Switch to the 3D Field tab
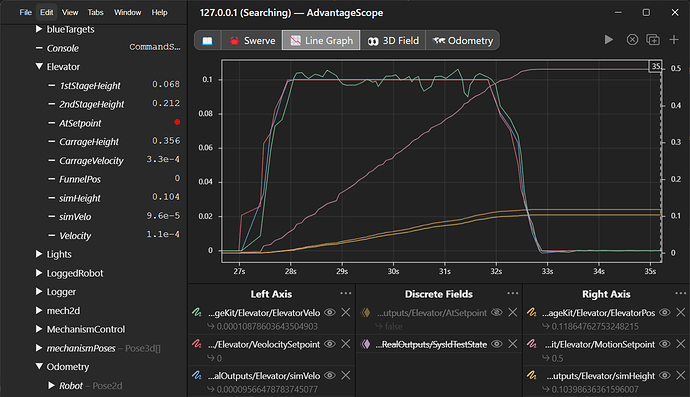 (393, 40)
